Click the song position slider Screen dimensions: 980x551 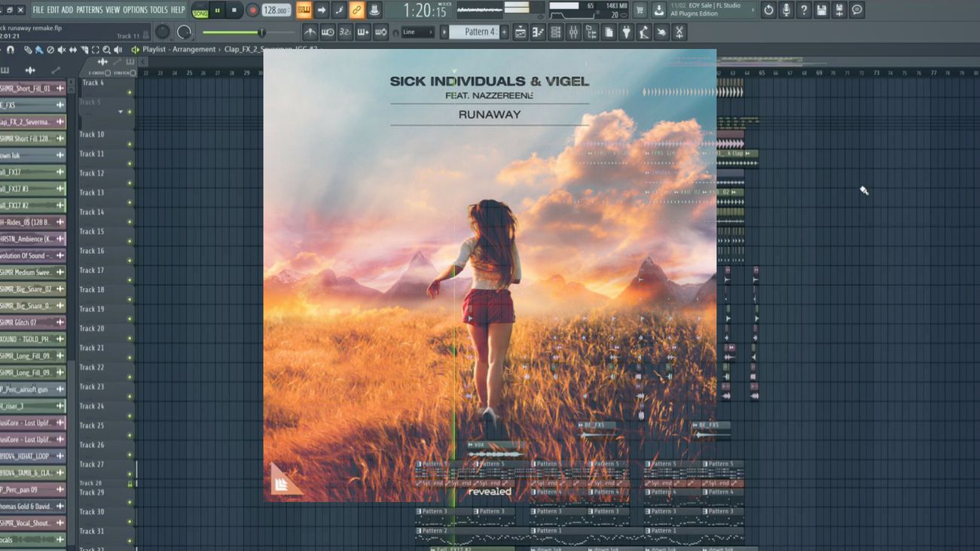pos(247,32)
